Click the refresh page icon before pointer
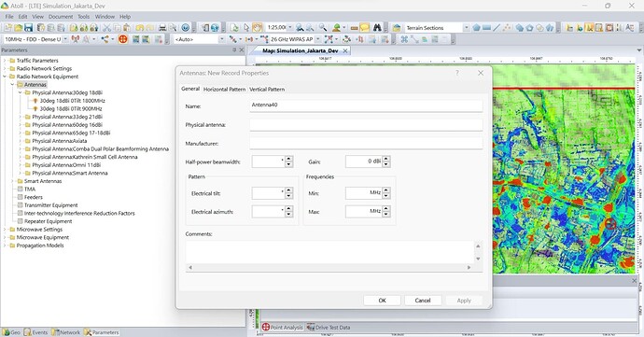Screen dimensions: 644x337 234,27
